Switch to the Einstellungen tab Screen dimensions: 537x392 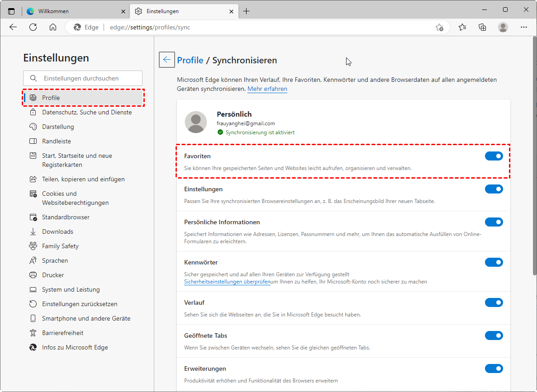coord(184,11)
